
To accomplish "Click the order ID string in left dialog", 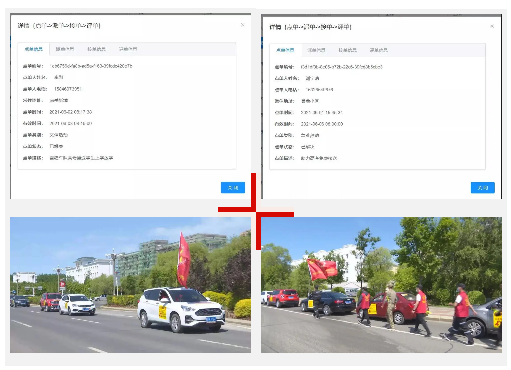I will click(x=91, y=66).
